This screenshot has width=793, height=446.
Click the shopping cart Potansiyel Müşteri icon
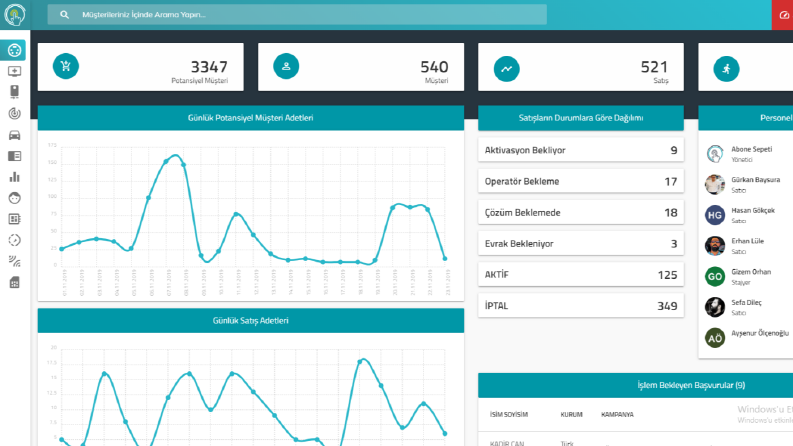pos(66,66)
